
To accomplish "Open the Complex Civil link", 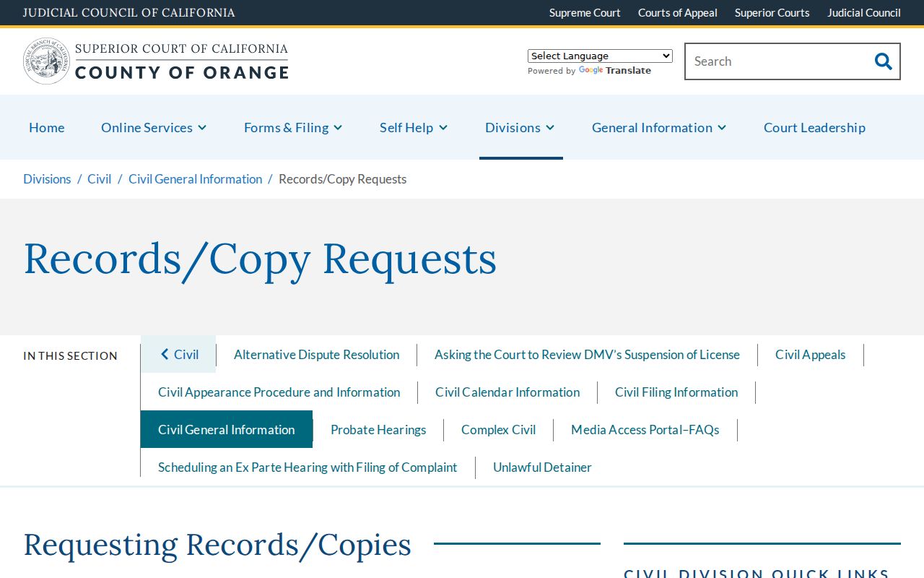I will tap(498, 429).
